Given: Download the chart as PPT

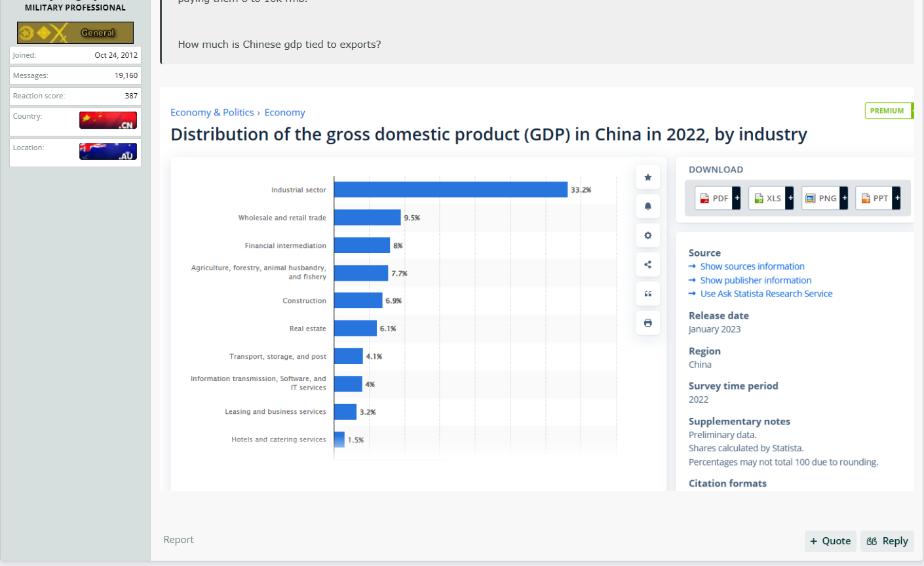Looking at the screenshot, I should click(x=878, y=198).
